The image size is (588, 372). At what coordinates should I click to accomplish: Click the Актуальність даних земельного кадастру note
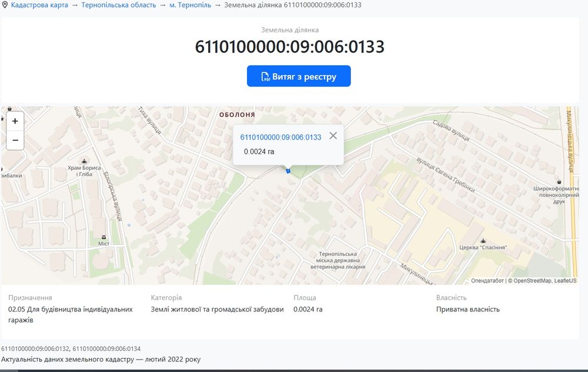(x=101, y=359)
